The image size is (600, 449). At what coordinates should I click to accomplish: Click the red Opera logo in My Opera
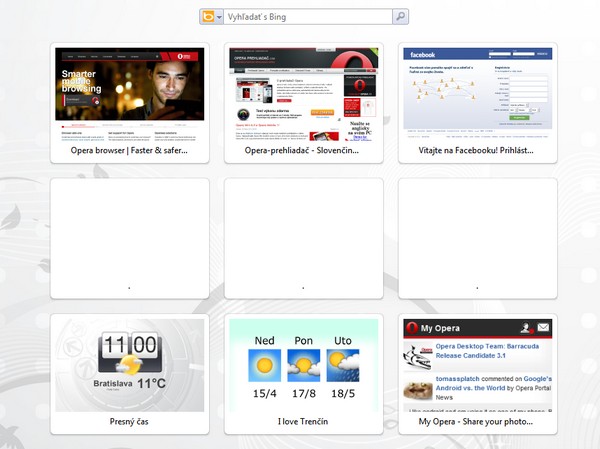pos(412,328)
